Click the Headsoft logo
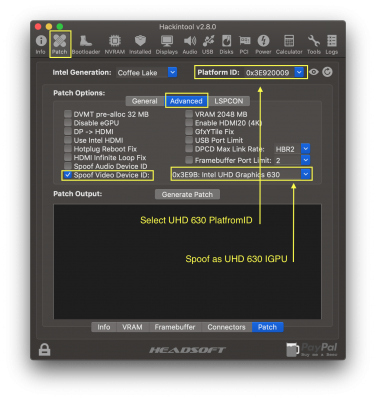This screenshot has width=376, height=400. [187, 350]
